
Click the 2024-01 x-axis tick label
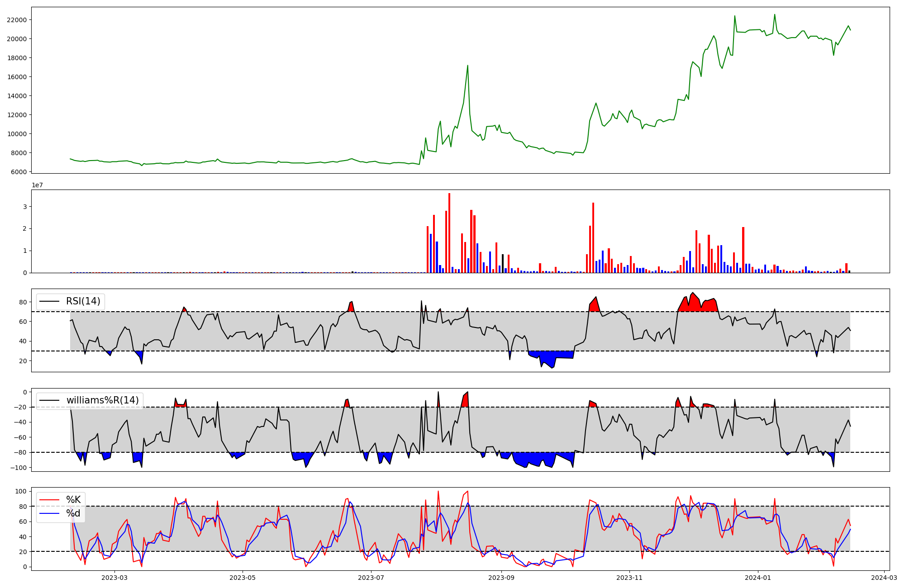pos(758,578)
